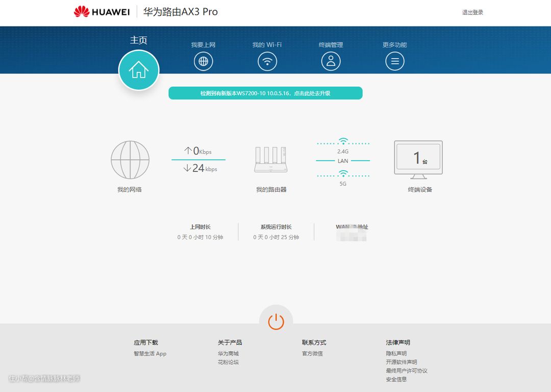Select the 主页 tab label
551x392 pixels.
click(138, 40)
